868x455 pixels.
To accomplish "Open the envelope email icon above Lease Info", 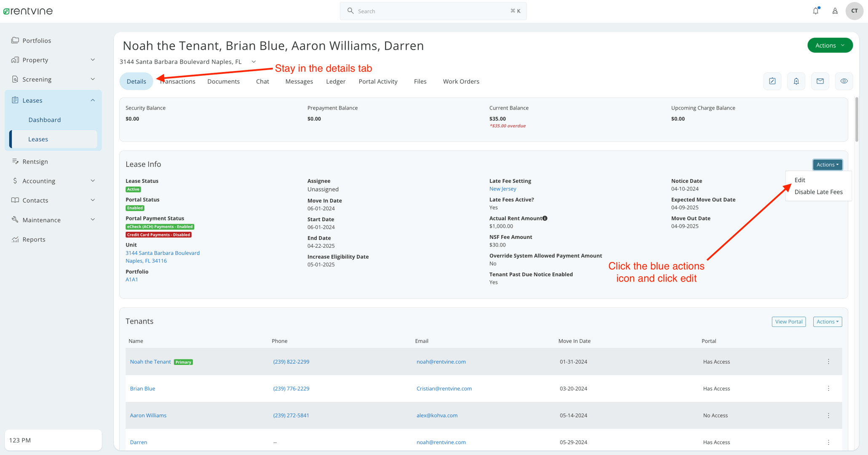I will pyautogui.click(x=820, y=81).
